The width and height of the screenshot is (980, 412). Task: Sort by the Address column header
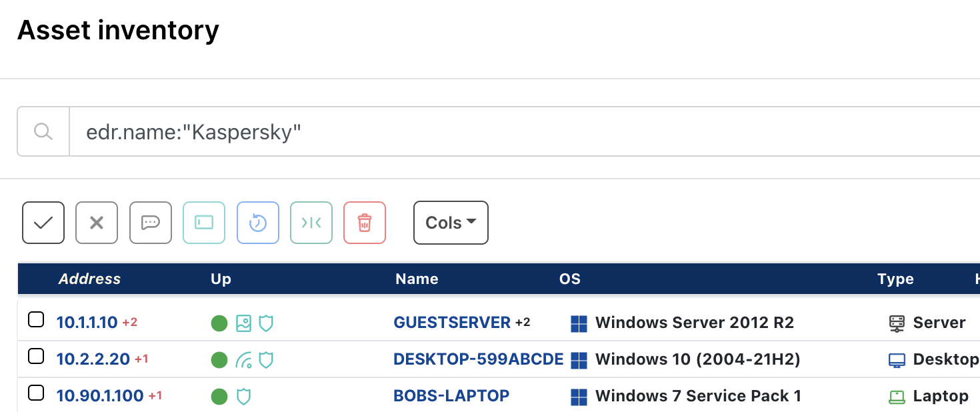click(89, 279)
